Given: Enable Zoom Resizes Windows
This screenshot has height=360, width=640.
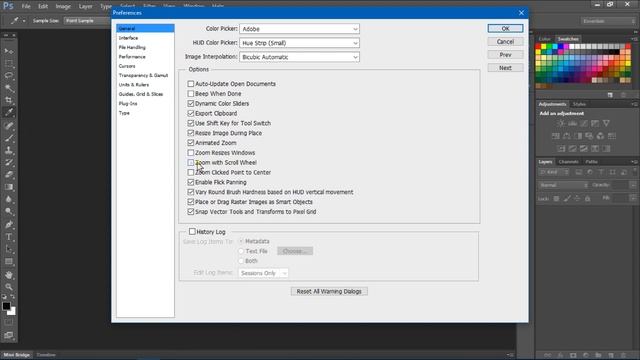Looking at the screenshot, I should coord(191,152).
